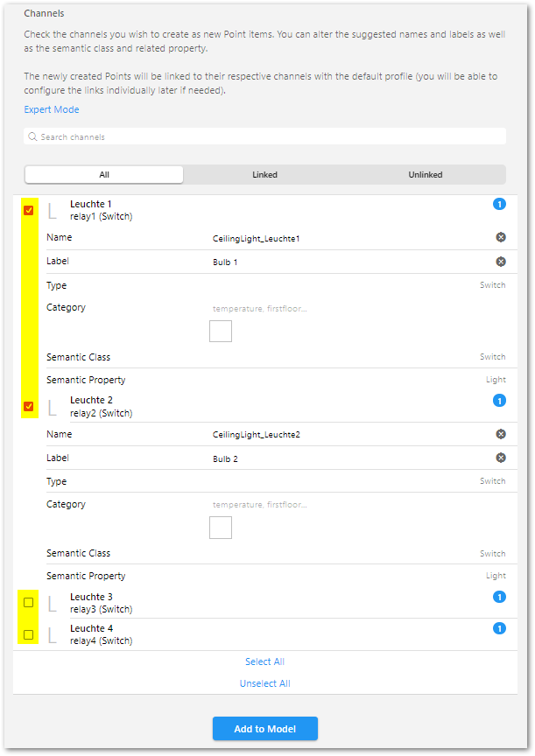This screenshot has height=756, width=535.
Task: Click the blue link badge for Leuchte 1
Action: pyautogui.click(x=499, y=204)
